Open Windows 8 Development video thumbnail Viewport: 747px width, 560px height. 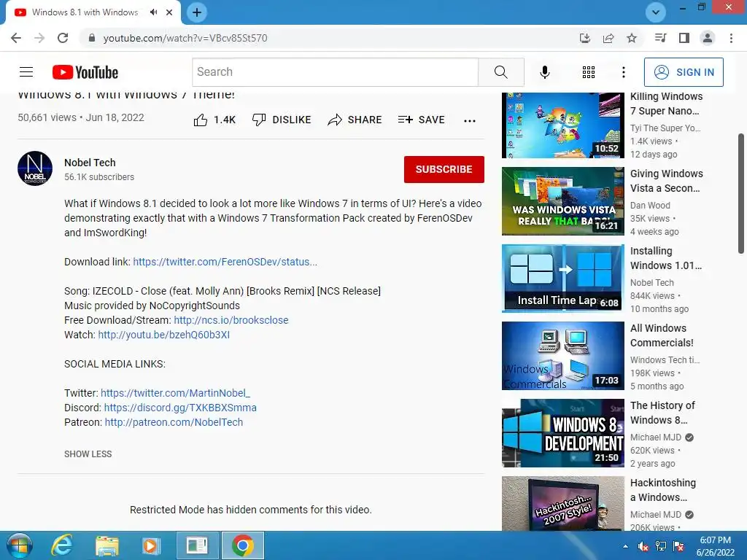[563, 433]
